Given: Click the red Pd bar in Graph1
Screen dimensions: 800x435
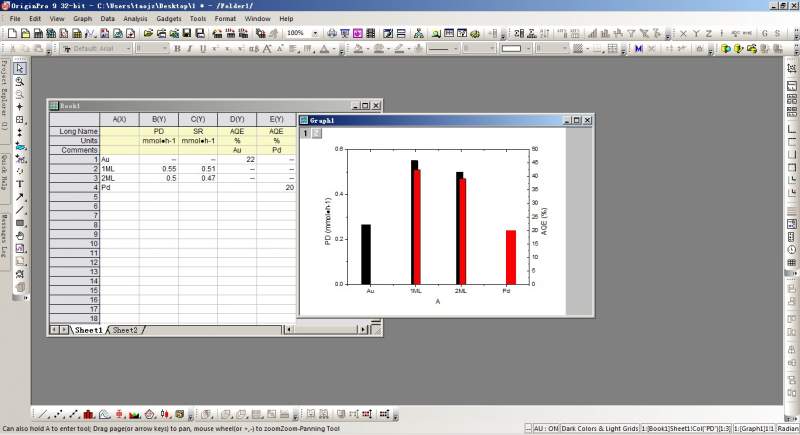Looking at the screenshot, I should [511, 257].
